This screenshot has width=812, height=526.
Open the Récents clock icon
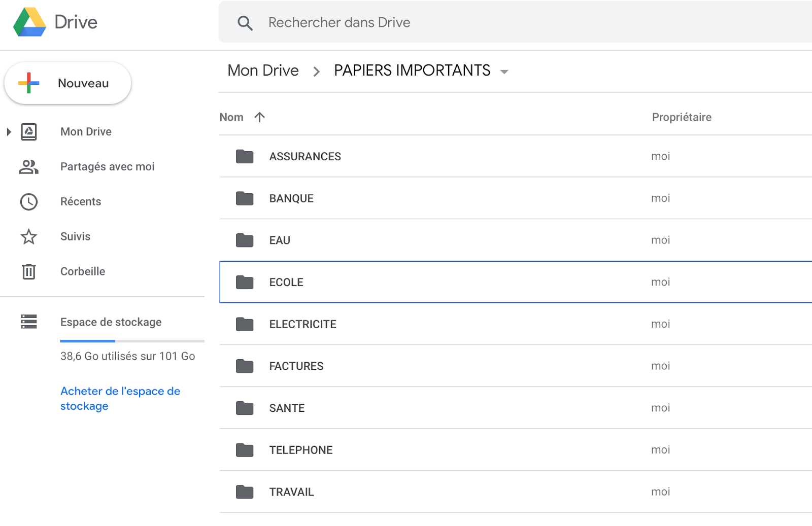pyautogui.click(x=29, y=202)
